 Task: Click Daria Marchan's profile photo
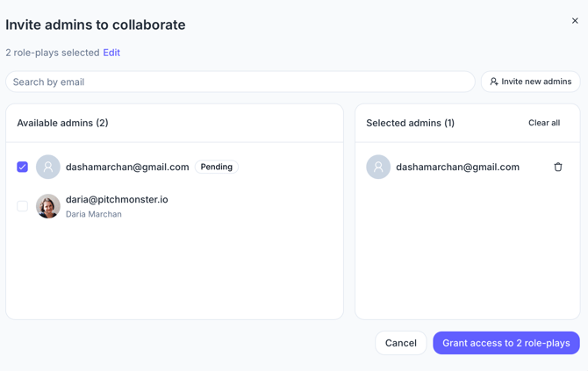(48, 206)
